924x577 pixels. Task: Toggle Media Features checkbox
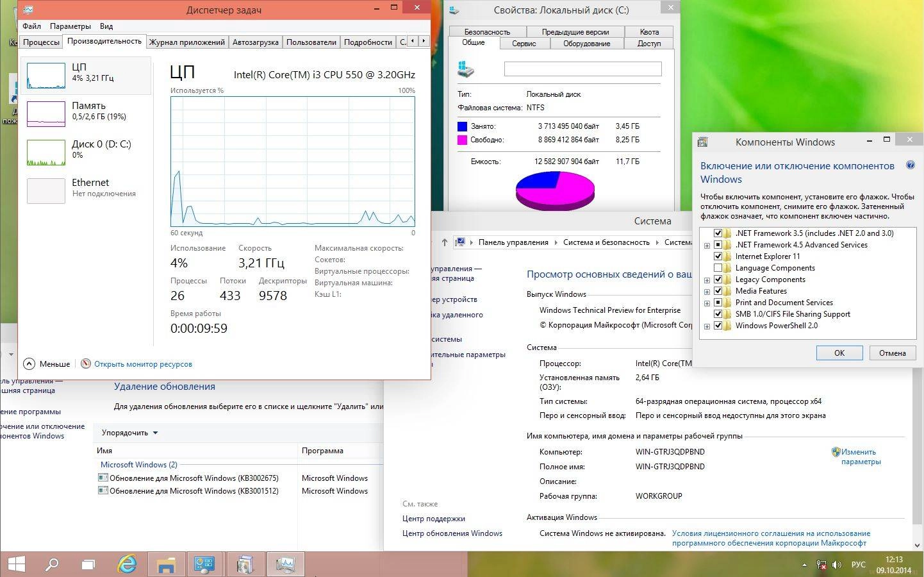(718, 291)
